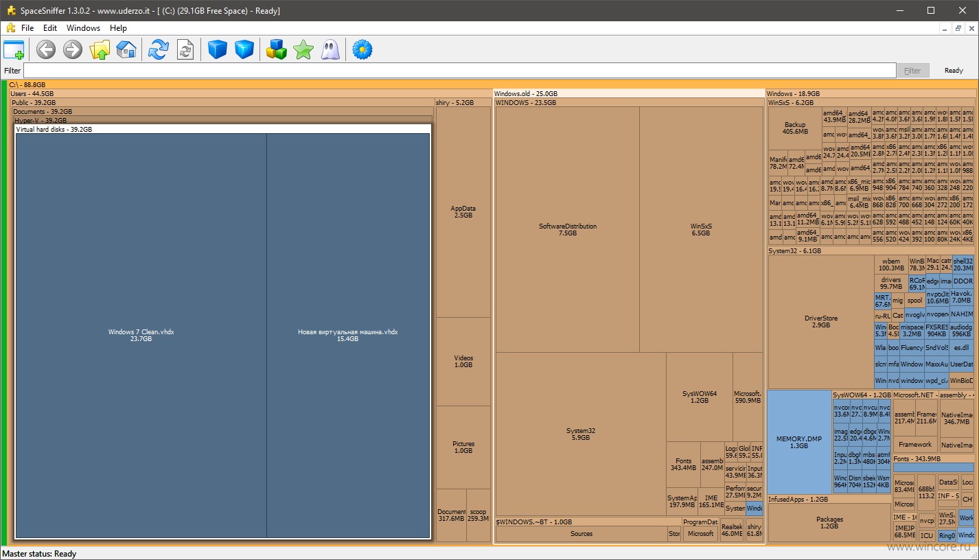
Task: Select the WinSxS 6.5GB block
Action: [701, 230]
